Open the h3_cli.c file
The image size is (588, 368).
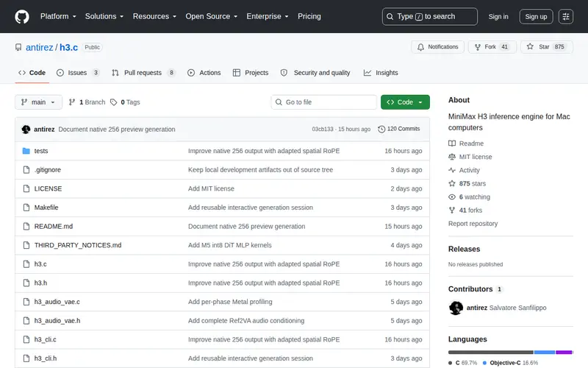45,339
